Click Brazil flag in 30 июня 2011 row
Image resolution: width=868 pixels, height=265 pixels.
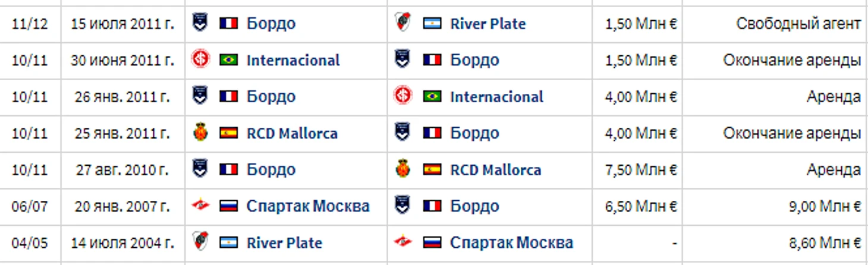(229, 60)
